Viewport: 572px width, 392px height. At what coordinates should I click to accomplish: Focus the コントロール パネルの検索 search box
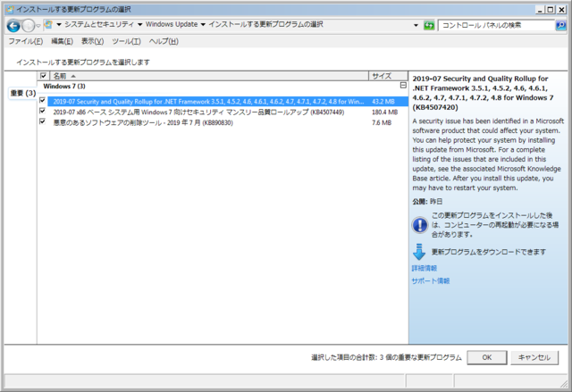[496, 25]
